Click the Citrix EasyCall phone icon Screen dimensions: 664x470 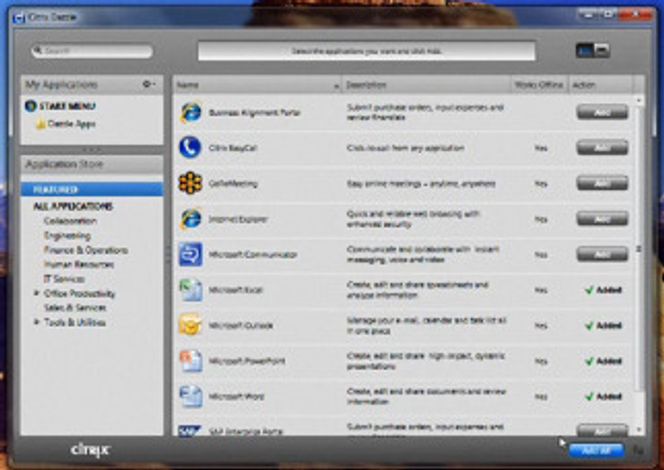[x=190, y=148]
